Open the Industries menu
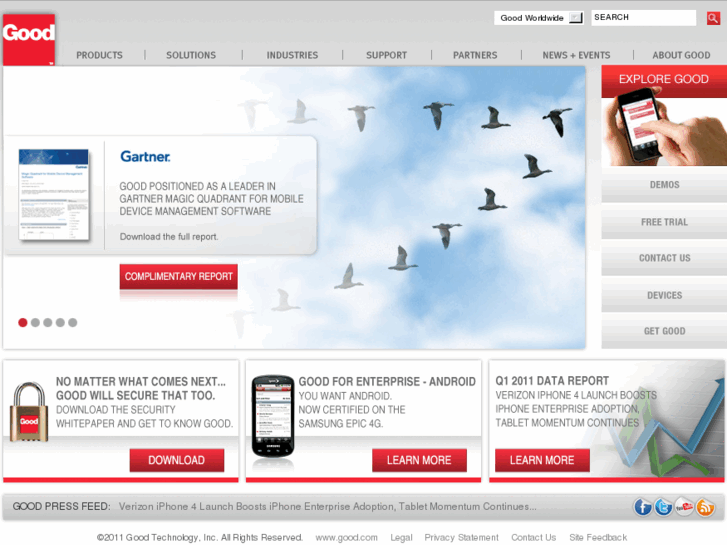 (292, 55)
